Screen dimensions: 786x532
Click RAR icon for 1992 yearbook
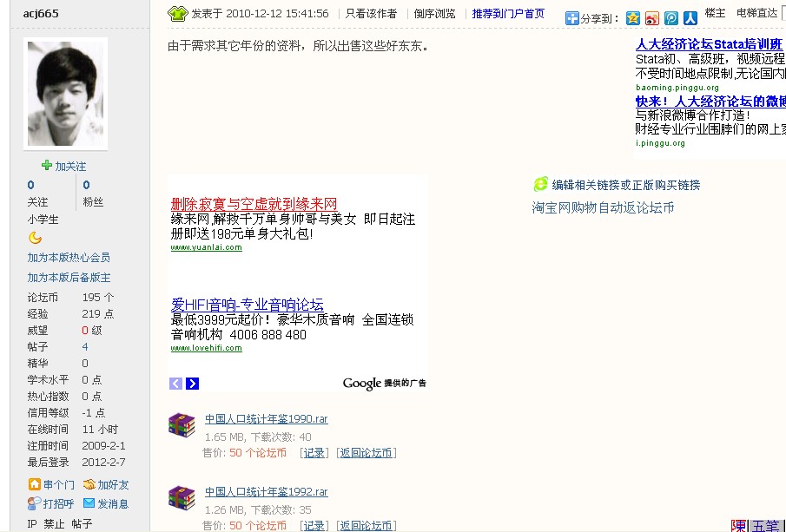pyautogui.click(x=182, y=498)
